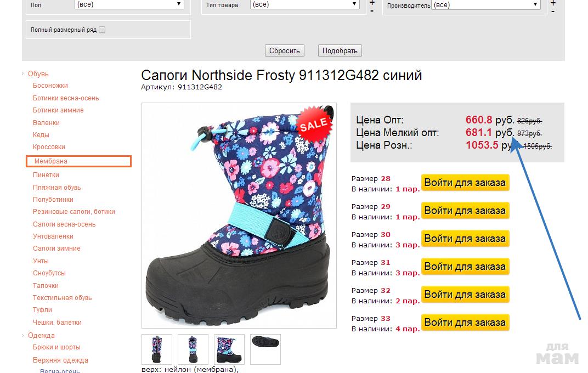Click plus icon next to Производитель filter
Screen dimensions: 588x373
point(553,3)
